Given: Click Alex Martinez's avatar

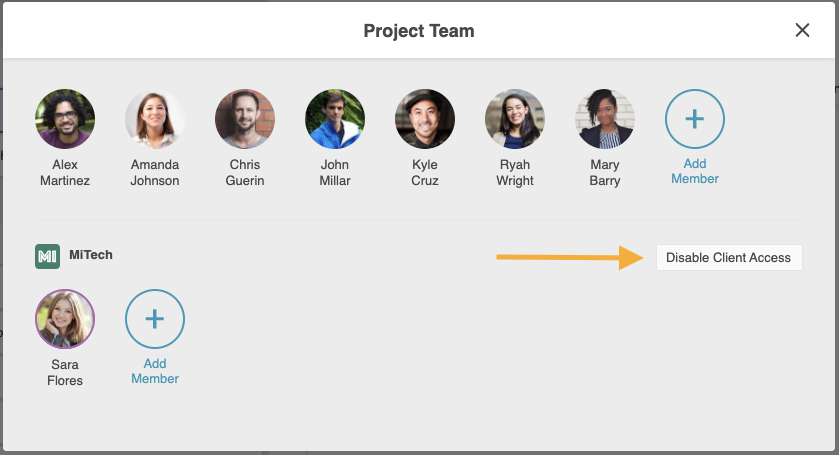Looking at the screenshot, I should pyautogui.click(x=65, y=119).
